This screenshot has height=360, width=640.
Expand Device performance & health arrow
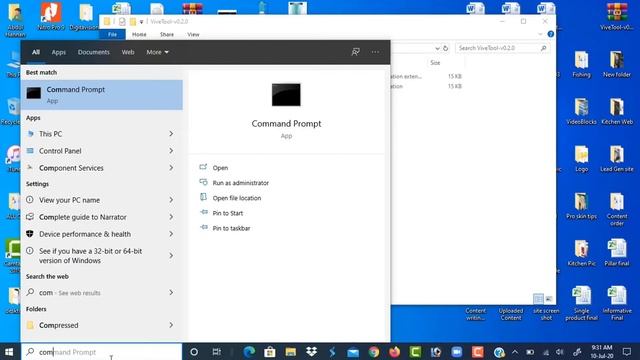(x=171, y=234)
